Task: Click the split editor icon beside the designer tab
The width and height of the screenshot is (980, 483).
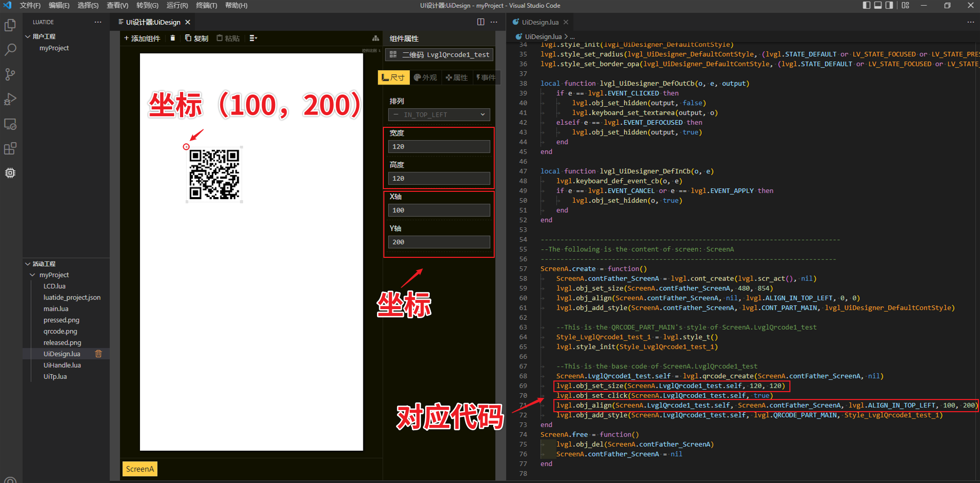Action: click(x=480, y=22)
